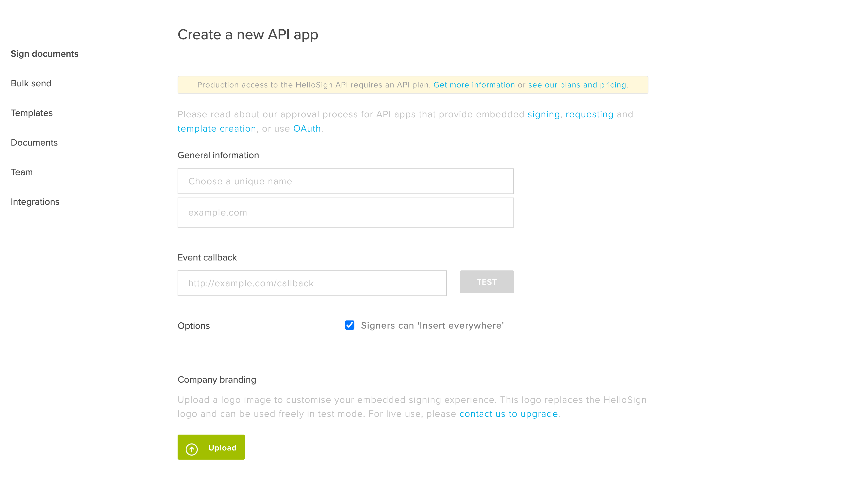Click 'template creation' link
This screenshot has width=861, height=504.
(x=217, y=128)
